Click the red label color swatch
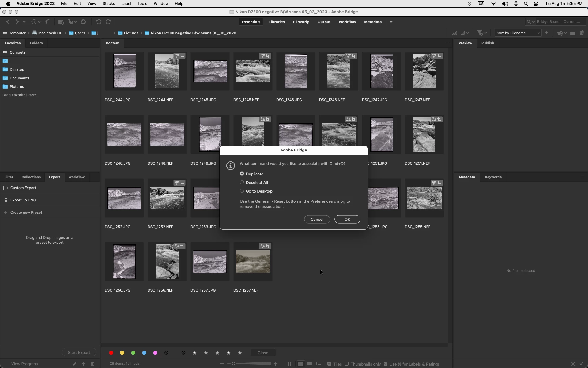This screenshot has height=368, width=588. click(111, 353)
